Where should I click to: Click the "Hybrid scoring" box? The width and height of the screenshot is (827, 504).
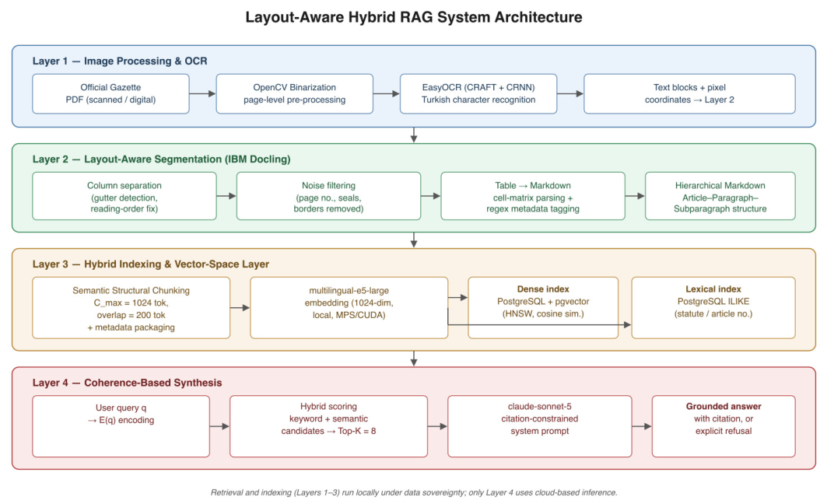pyautogui.click(x=328, y=426)
